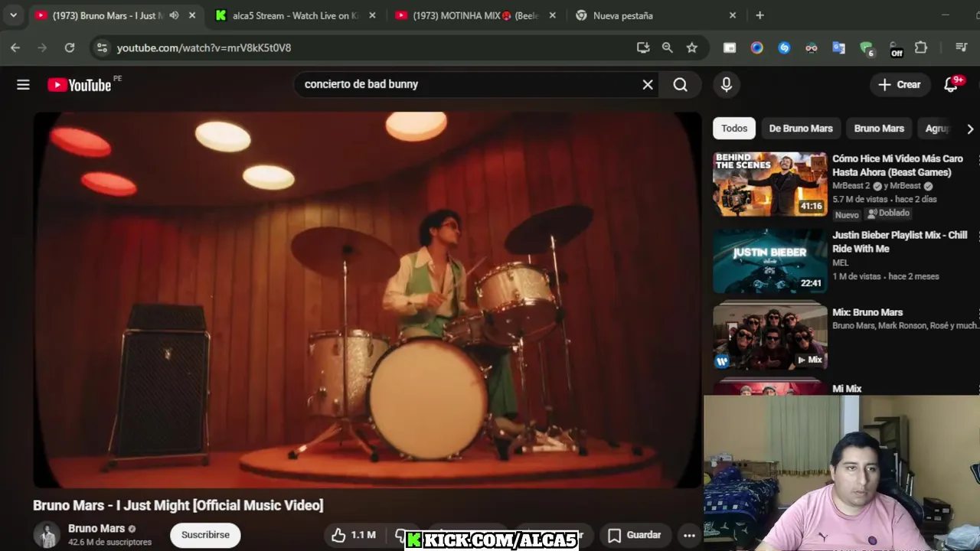Open the Bruno Mars channel name link
The image size is (980, 551).
96,528
